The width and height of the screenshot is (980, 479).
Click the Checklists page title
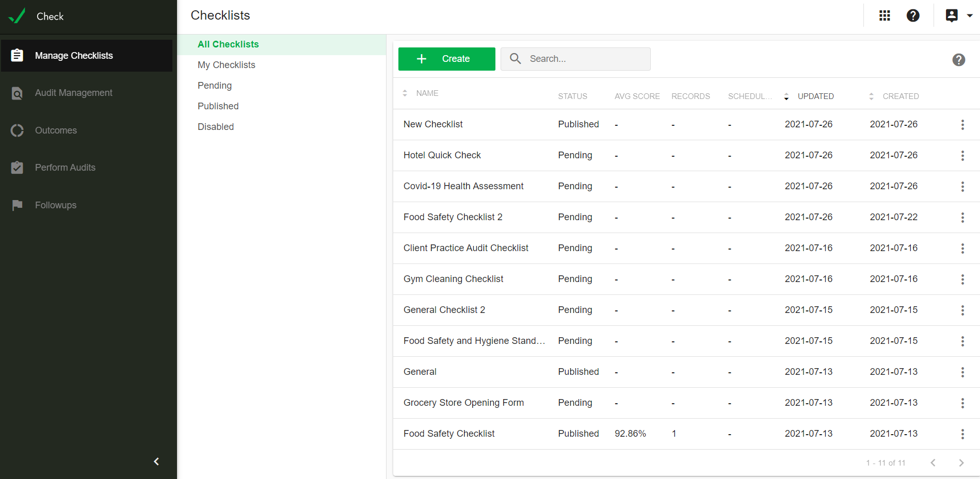[x=220, y=15]
